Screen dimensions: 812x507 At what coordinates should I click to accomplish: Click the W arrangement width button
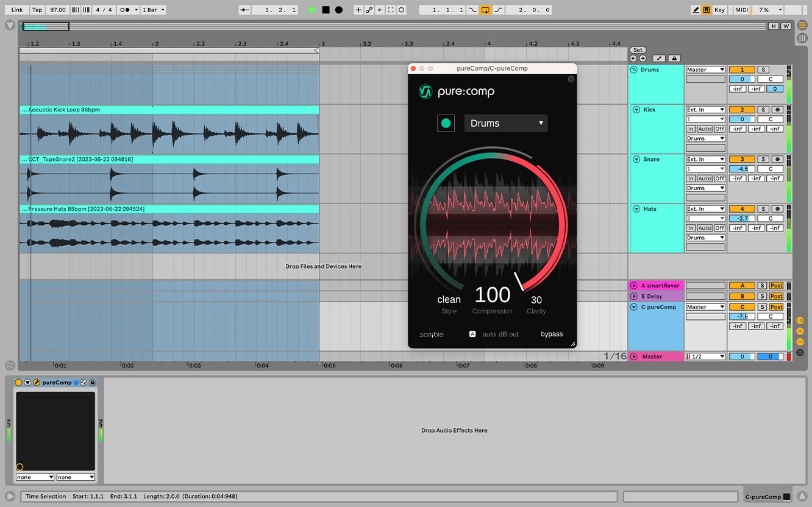786,26
